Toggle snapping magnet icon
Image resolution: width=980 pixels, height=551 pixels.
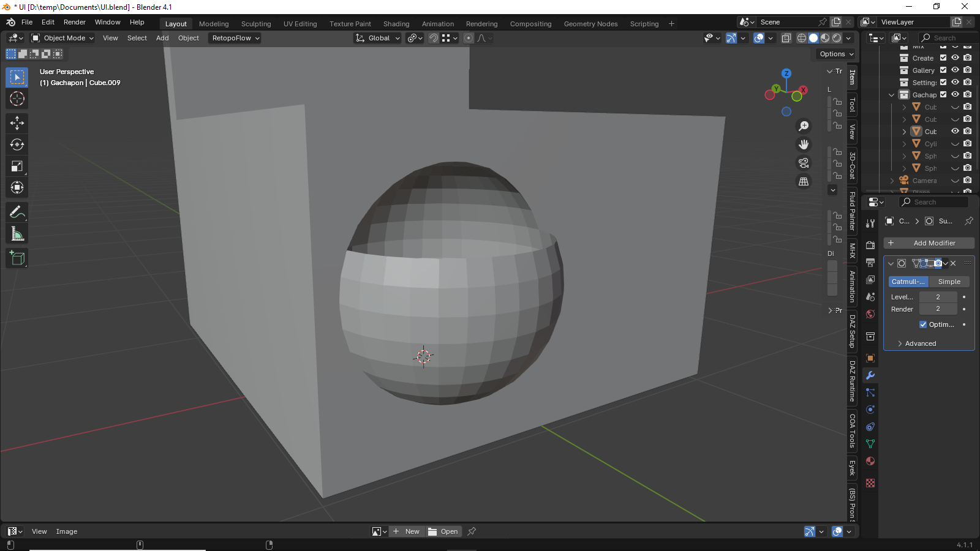(433, 38)
